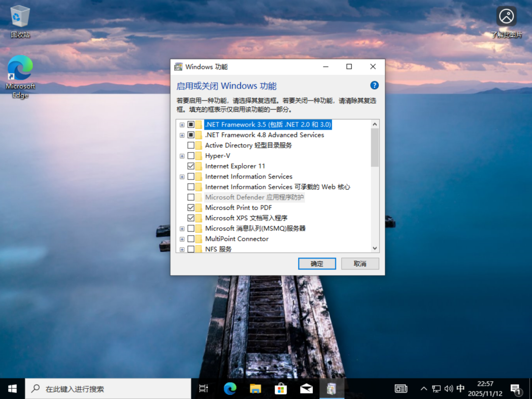532x399 pixels.
Task: Click the taskbar search input field
Action: coord(108,389)
